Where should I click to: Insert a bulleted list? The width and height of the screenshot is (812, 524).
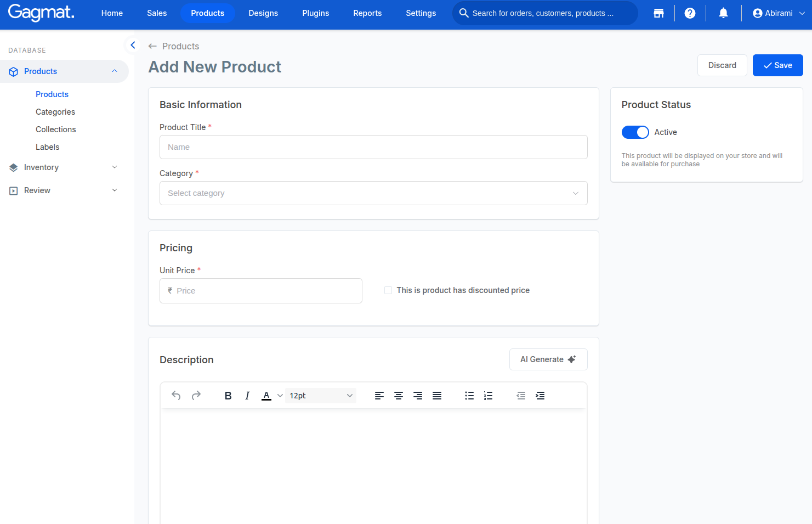[x=469, y=396]
